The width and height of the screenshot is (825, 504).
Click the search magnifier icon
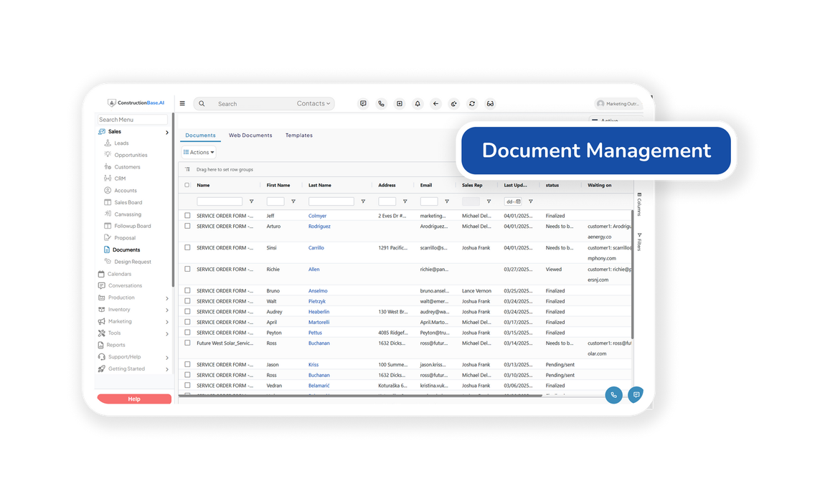(202, 103)
